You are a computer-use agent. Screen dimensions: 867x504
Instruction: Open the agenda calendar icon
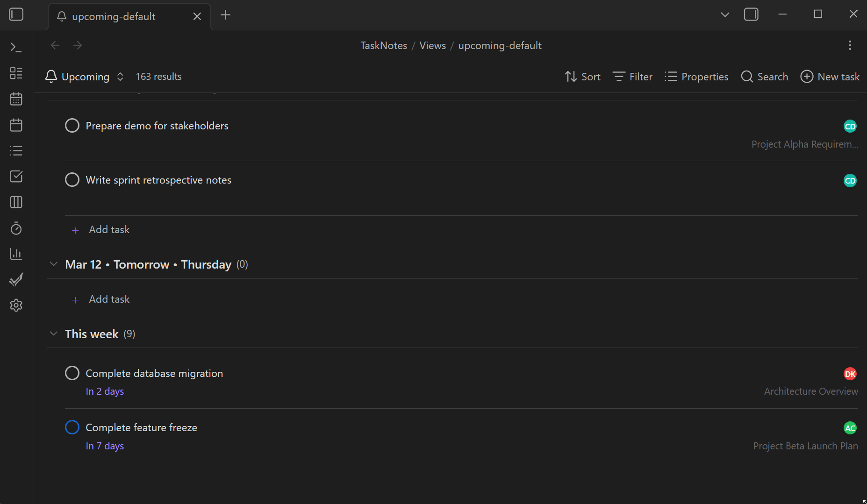click(15, 125)
